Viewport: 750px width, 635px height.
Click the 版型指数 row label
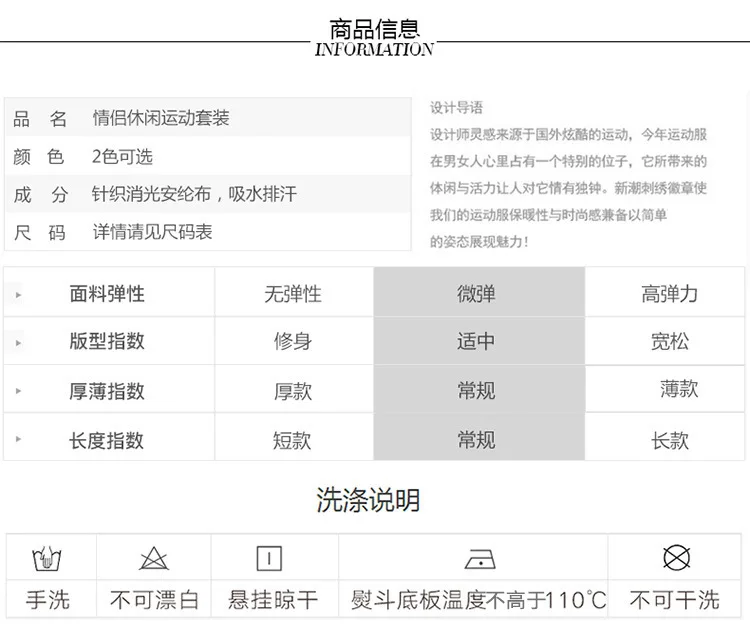click(x=107, y=341)
